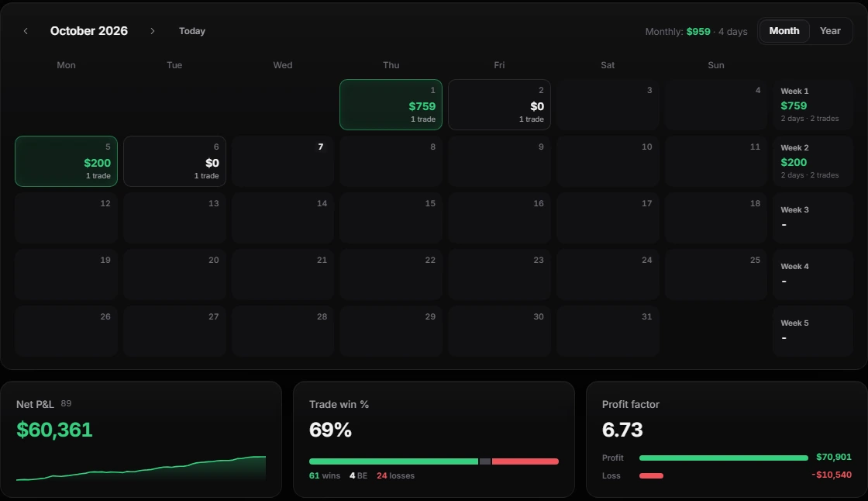Open October 2 day cell with $0

(499, 105)
